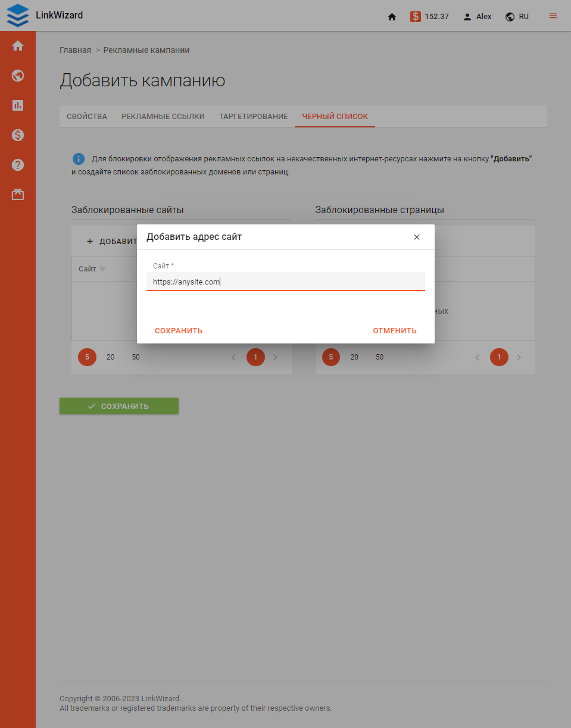Open statistics via the bar chart sidebar icon
The height and width of the screenshot is (728, 571).
[x=18, y=105]
